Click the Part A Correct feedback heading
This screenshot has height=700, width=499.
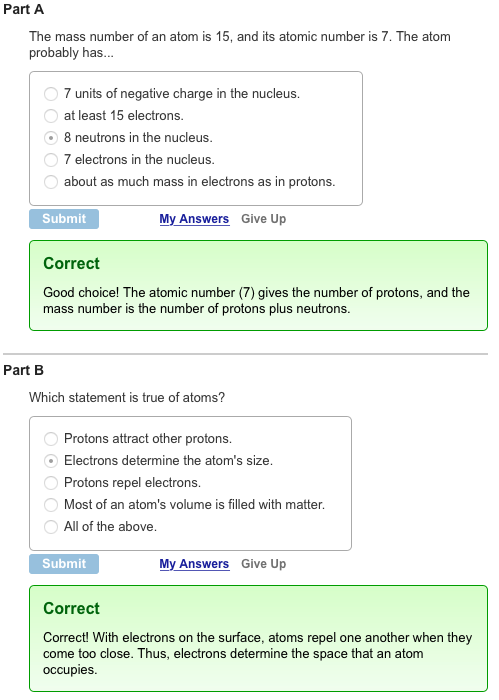(71, 263)
